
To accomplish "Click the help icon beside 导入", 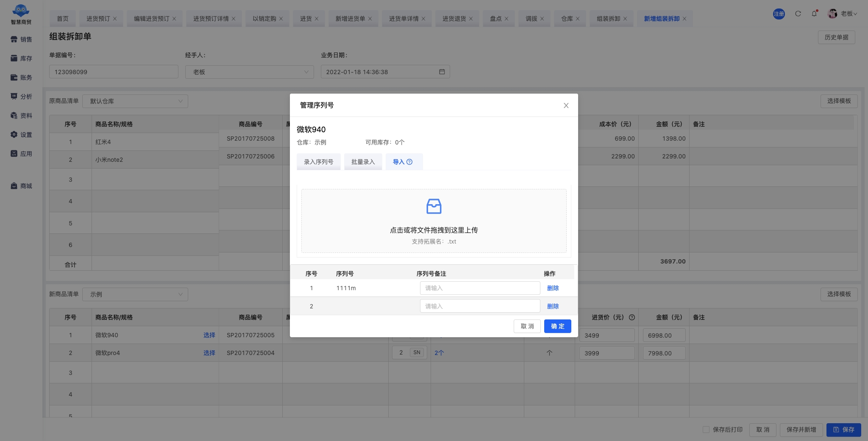I will (409, 162).
